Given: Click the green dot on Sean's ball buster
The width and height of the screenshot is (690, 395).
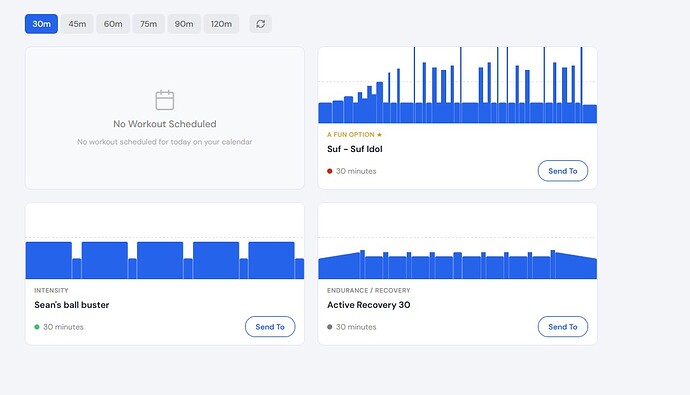Looking at the screenshot, I should pyautogui.click(x=37, y=327).
